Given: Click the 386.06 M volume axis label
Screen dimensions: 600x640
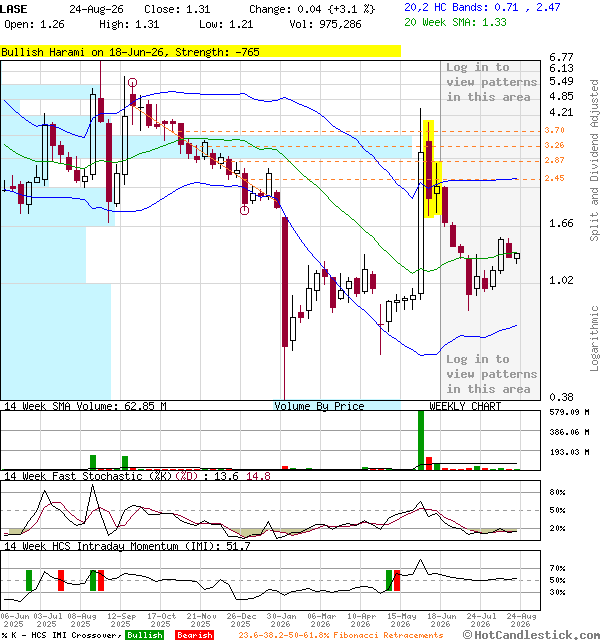Looking at the screenshot, I should tap(569, 432).
